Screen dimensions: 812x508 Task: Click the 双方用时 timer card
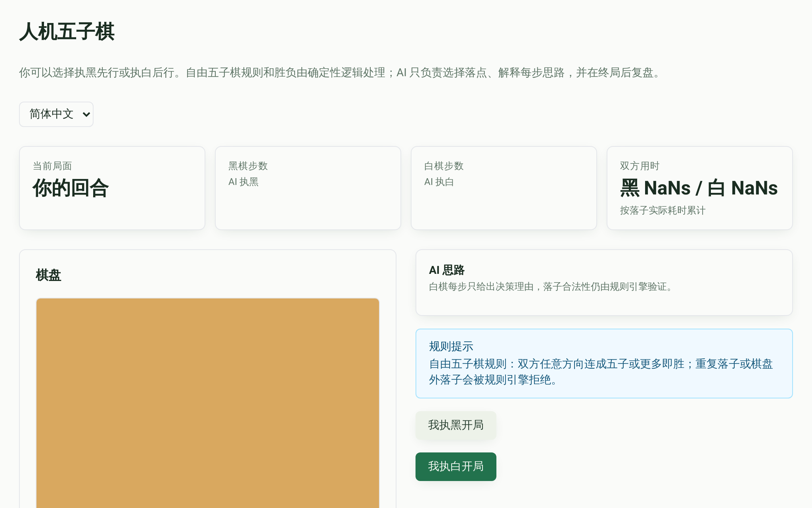coord(700,188)
